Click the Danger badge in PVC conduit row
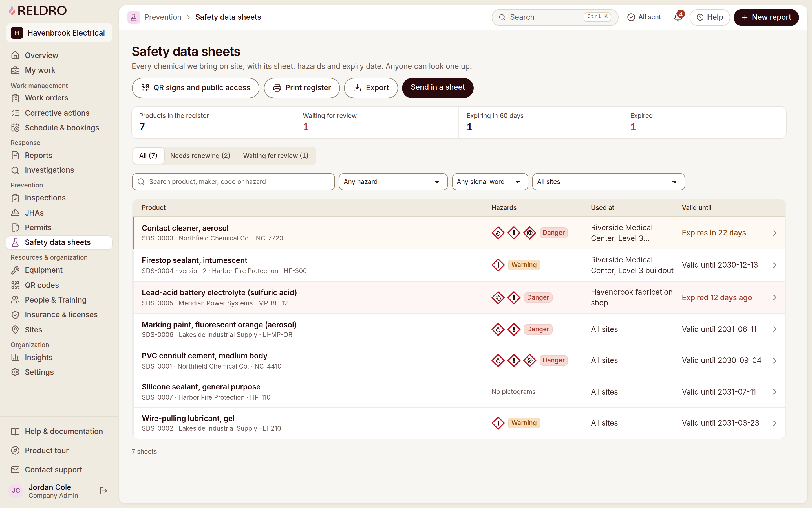Viewport: 812px width, 508px height. (553, 360)
